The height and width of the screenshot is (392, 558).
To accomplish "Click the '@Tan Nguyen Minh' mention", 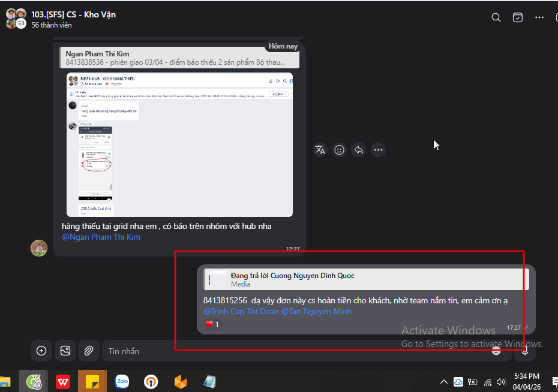I will pos(316,311).
